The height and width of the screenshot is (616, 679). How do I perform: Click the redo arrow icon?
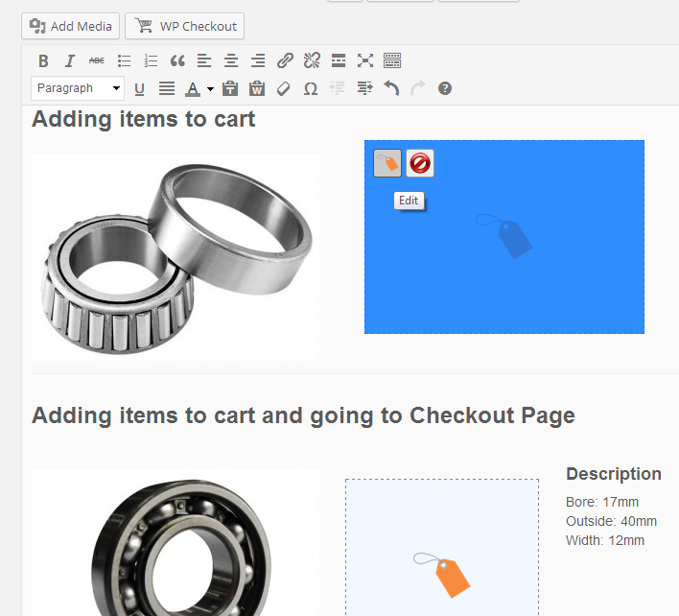[x=418, y=88]
